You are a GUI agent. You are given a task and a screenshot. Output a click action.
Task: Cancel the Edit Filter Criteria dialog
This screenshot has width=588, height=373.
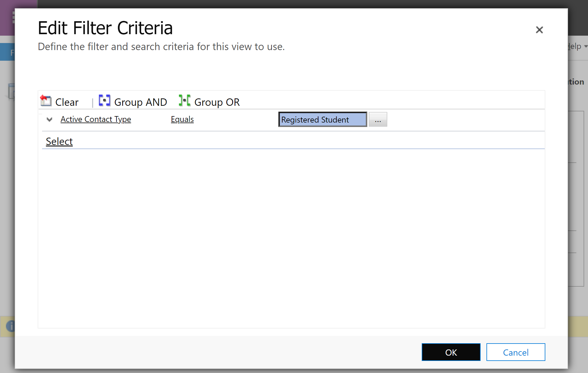coord(516,352)
